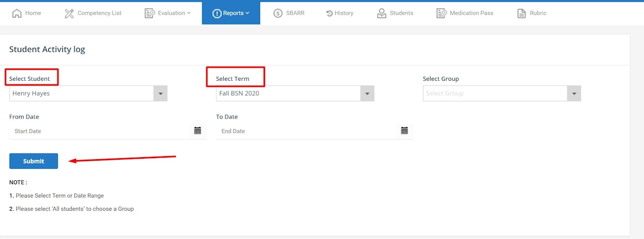The image size is (644, 239).
Task: Click the History clock icon
Action: 330,14
